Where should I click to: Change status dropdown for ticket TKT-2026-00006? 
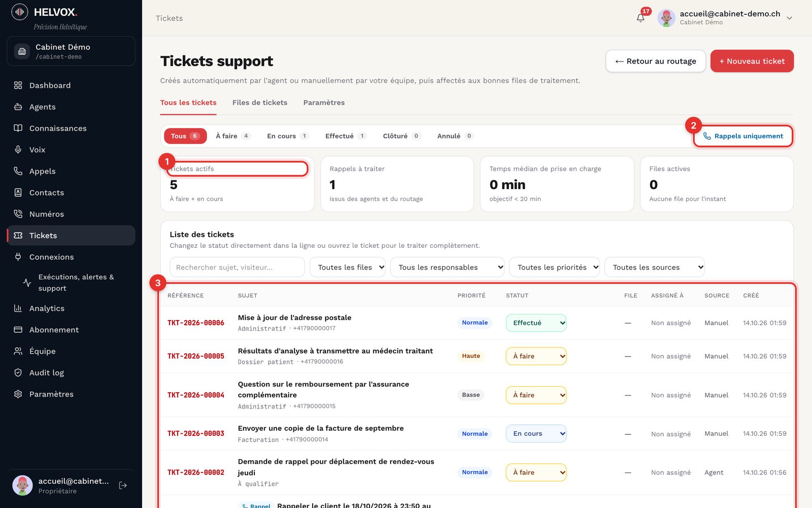pyautogui.click(x=536, y=323)
